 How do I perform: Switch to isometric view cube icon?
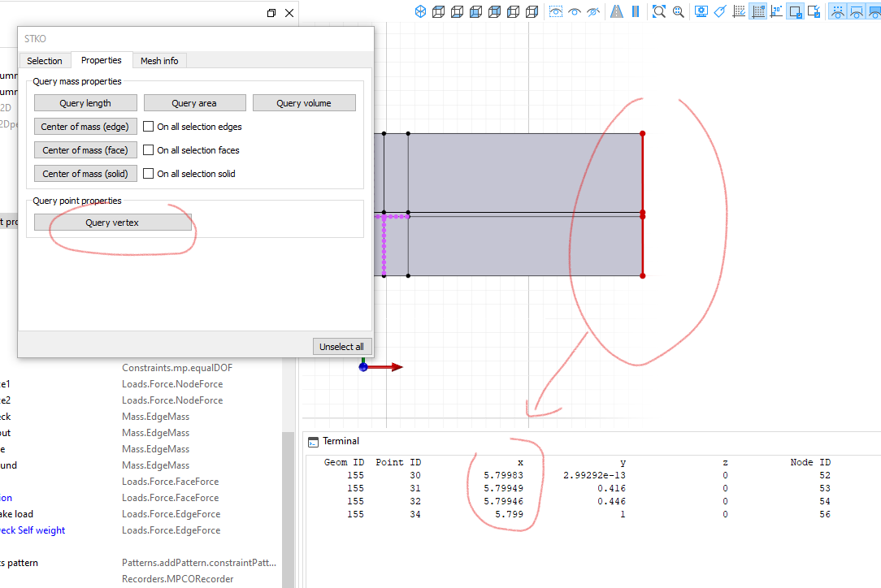(x=420, y=11)
